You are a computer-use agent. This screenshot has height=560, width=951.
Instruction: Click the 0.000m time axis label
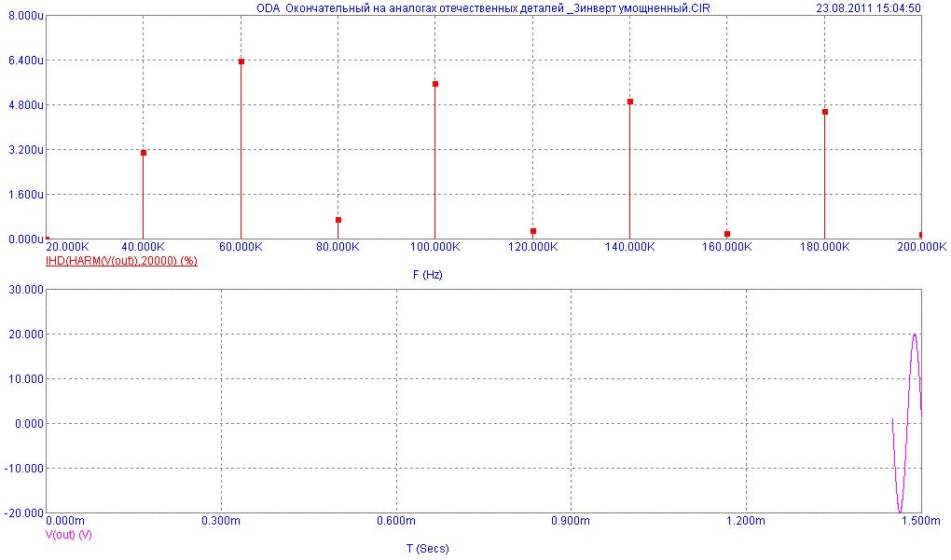[65, 521]
